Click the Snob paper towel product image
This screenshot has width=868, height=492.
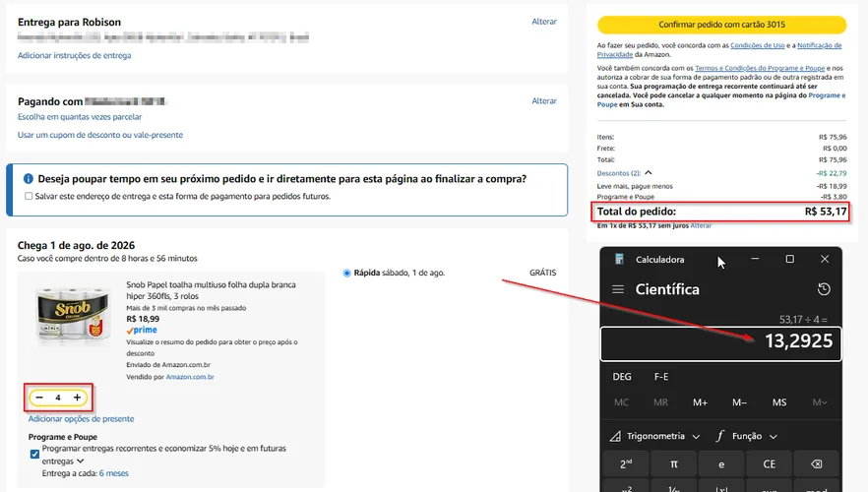(x=72, y=313)
